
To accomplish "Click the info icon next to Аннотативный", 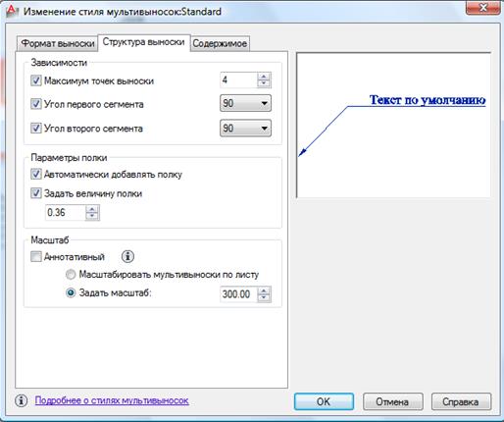I will [127, 256].
